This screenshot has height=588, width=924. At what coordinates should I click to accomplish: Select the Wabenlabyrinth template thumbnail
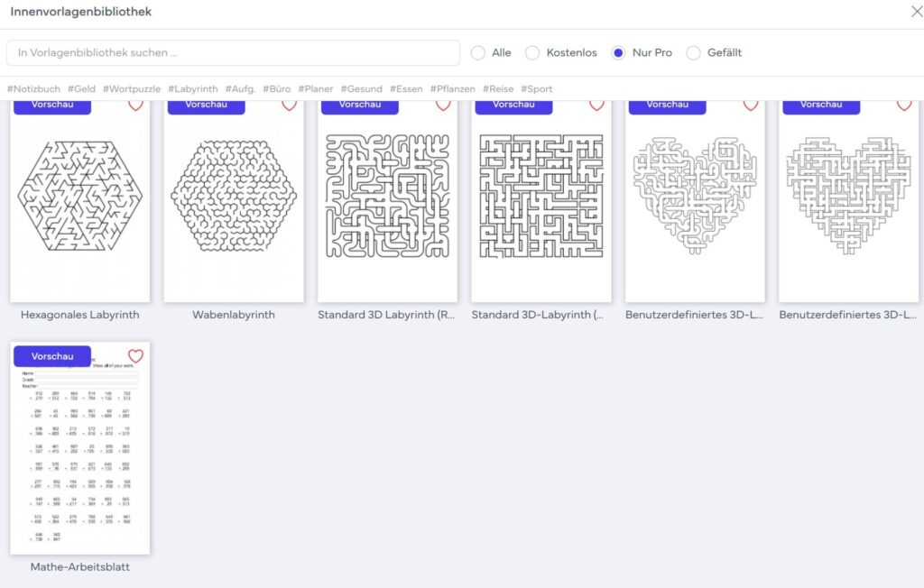(234, 201)
